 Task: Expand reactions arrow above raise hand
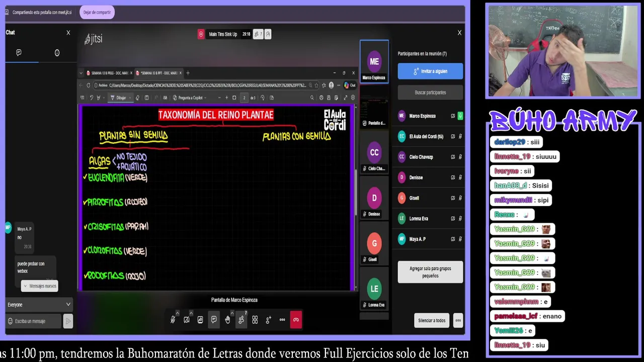[232, 313]
